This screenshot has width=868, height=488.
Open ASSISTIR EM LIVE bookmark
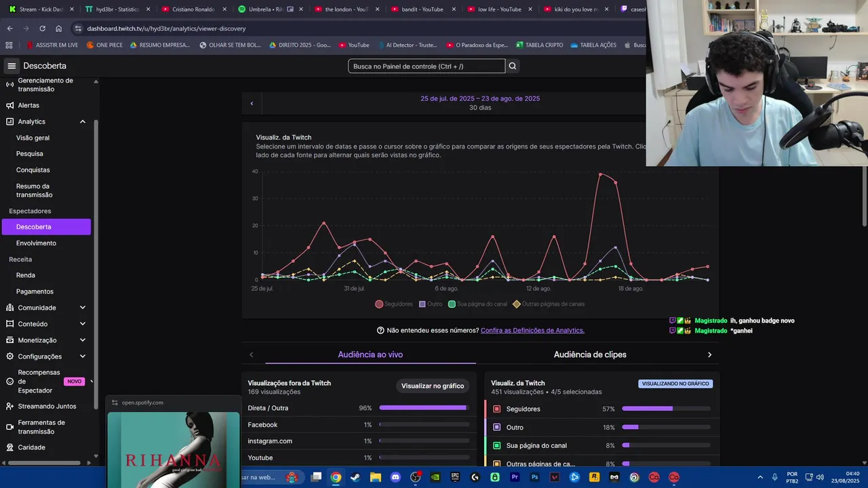click(x=52, y=45)
